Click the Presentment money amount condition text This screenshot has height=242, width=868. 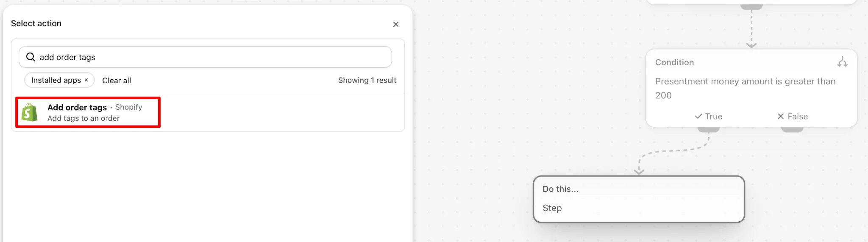(746, 88)
